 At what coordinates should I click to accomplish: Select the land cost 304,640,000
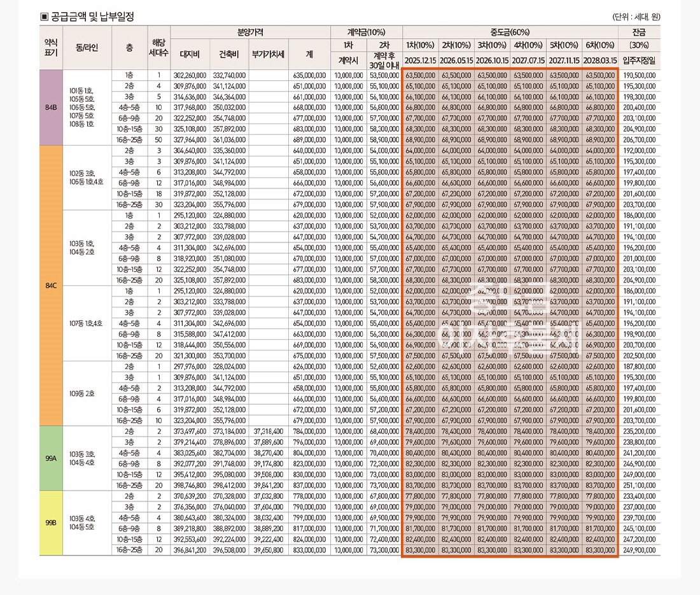click(190, 151)
